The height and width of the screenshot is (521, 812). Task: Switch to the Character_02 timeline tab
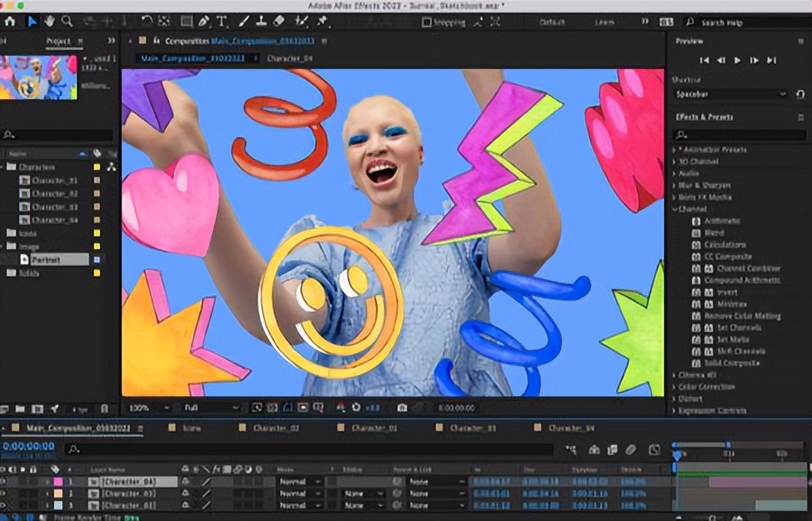click(276, 428)
